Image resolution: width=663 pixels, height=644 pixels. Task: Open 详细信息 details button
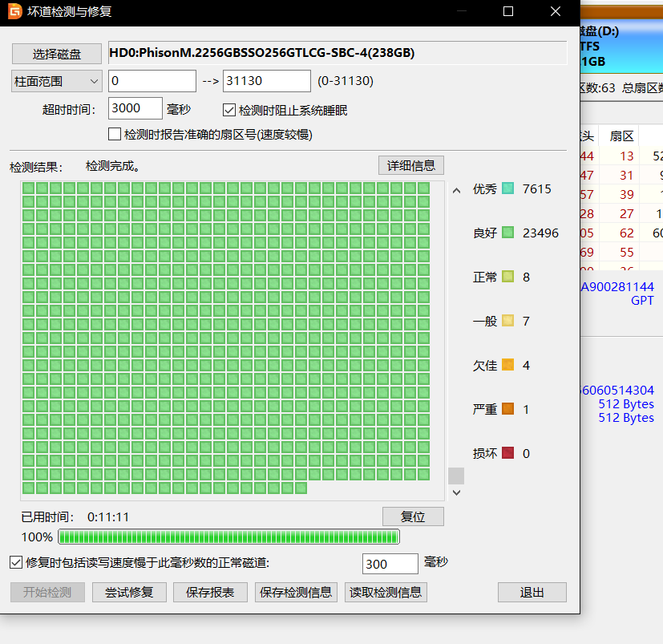(x=410, y=165)
